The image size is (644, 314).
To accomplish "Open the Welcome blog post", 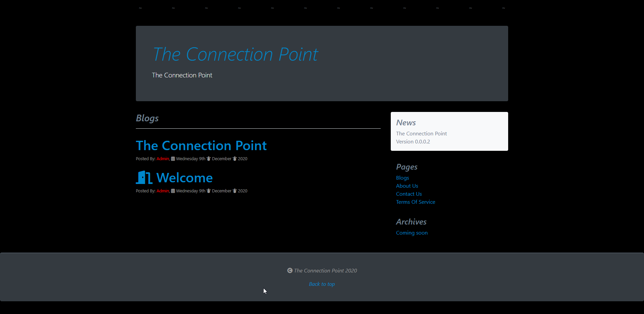I will [184, 178].
